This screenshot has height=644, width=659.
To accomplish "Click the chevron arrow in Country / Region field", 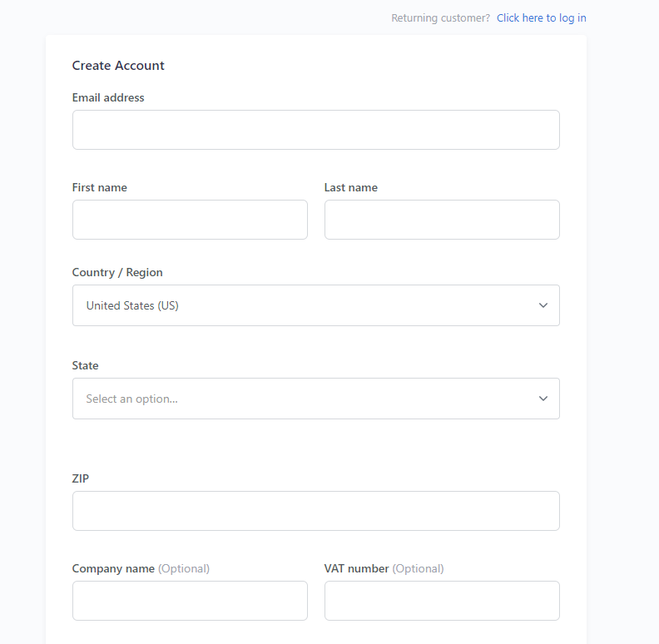I will 543,305.
